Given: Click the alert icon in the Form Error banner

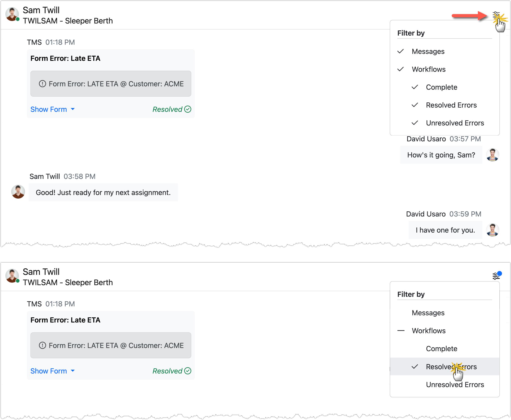Looking at the screenshot, I should pyautogui.click(x=42, y=84).
